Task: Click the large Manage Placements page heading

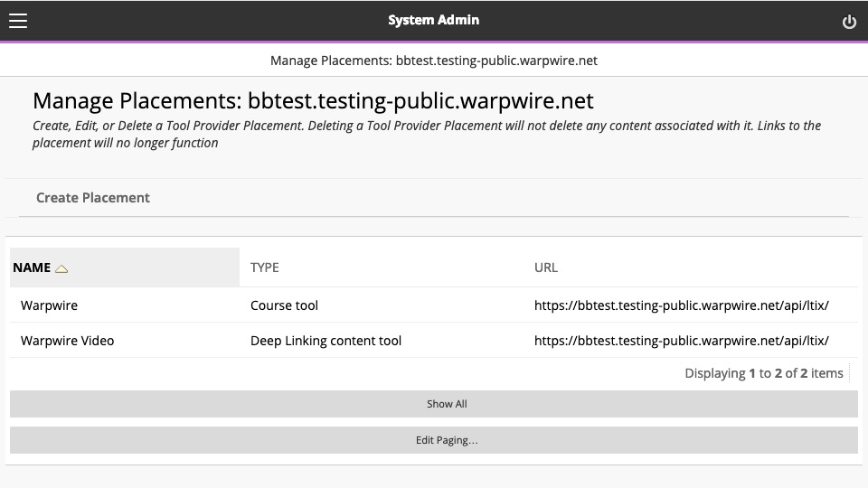Action: point(313,100)
